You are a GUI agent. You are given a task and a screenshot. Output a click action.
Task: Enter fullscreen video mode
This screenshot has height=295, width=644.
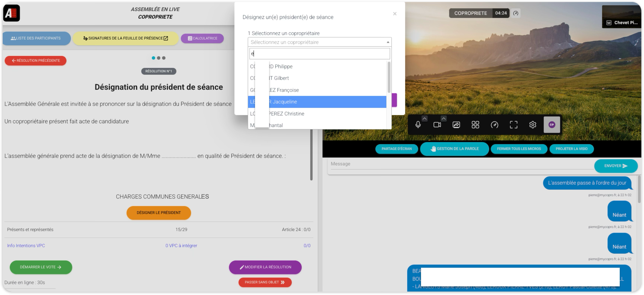pyautogui.click(x=513, y=125)
